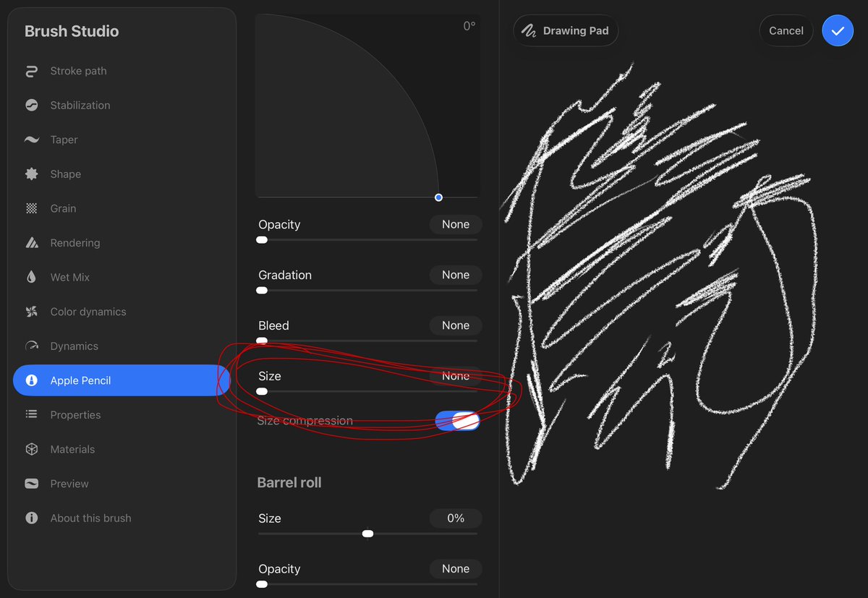Click the Barrel roll Opacity None value

(456, 569)
